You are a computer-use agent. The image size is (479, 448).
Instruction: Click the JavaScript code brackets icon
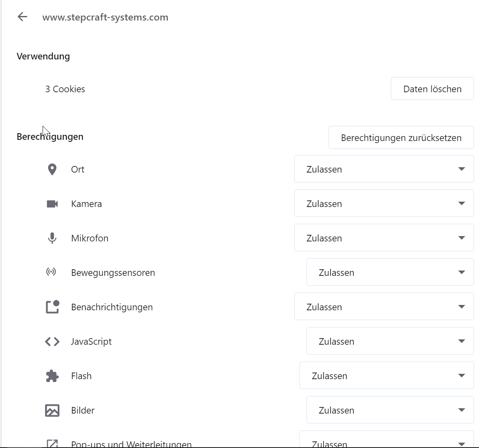click(52, 341)
